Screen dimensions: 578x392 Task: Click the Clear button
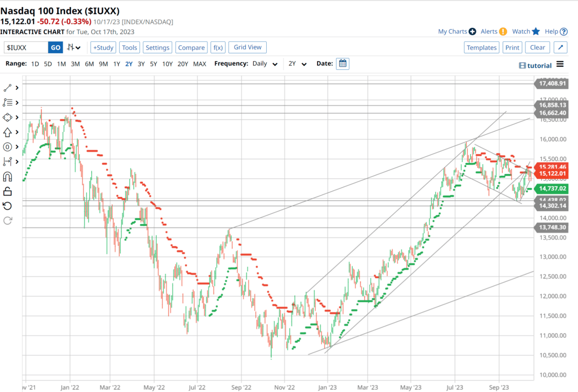click(x=537, y=47)
